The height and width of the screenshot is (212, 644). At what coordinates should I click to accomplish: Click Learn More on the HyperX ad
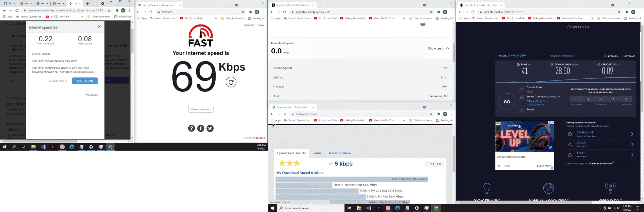[544, 166]
